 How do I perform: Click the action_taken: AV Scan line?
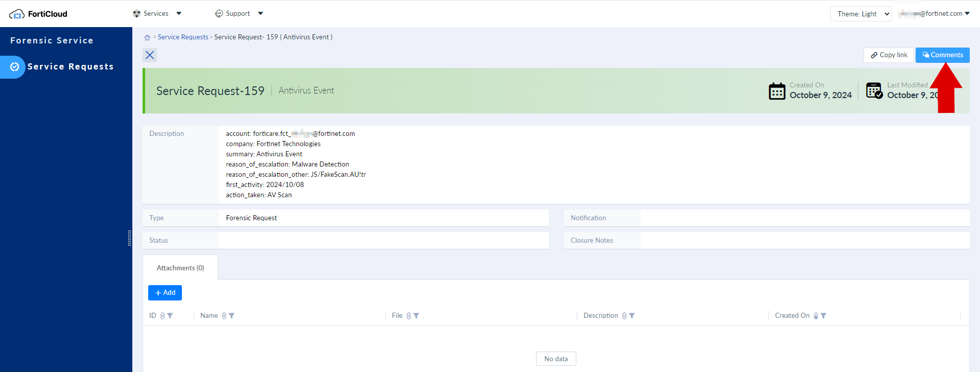click(x=259, y=195)
